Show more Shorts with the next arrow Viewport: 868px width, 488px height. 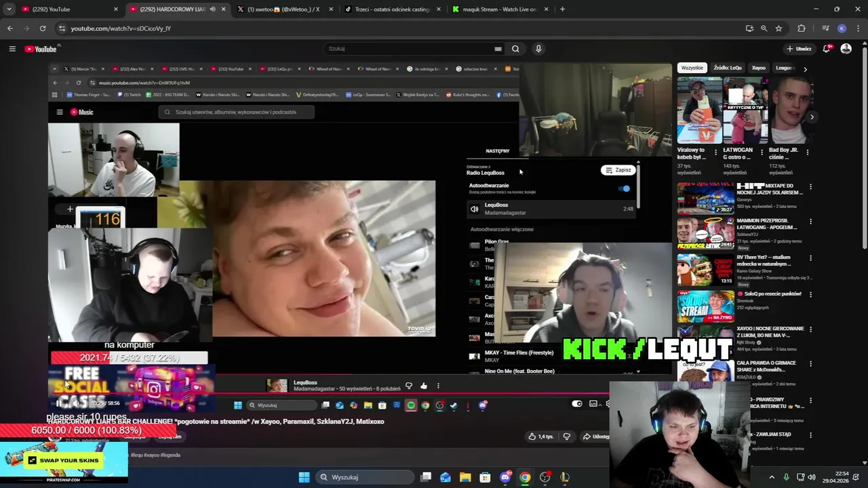click(x=812, y=117)
